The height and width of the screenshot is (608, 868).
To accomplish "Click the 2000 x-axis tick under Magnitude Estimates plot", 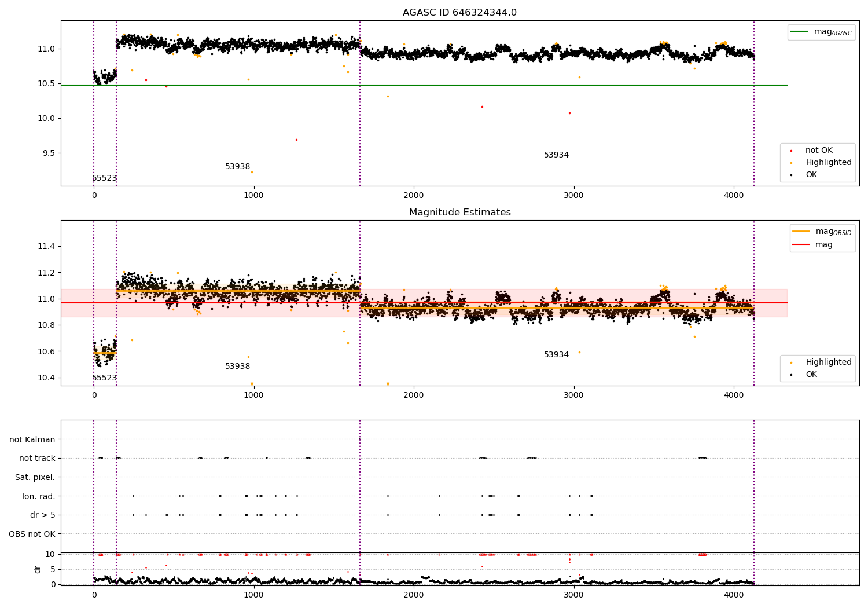I will pyautogui.click(x=414, y=395).
